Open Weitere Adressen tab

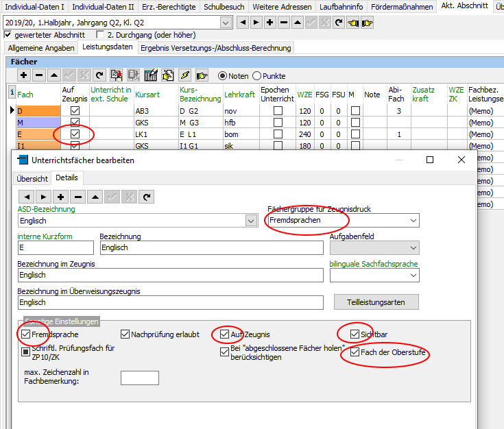click(x=283, y=7)
